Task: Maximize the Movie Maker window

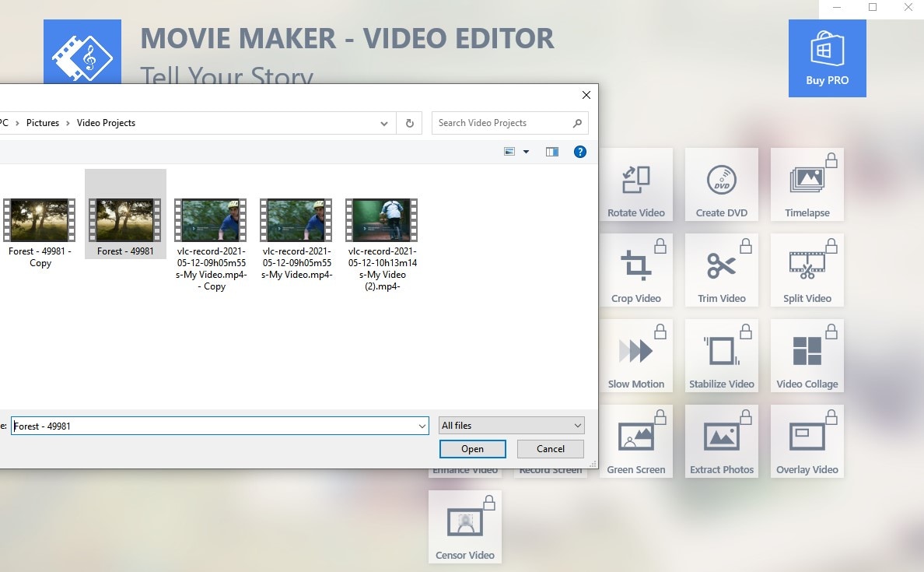Action: pos(873,8)
